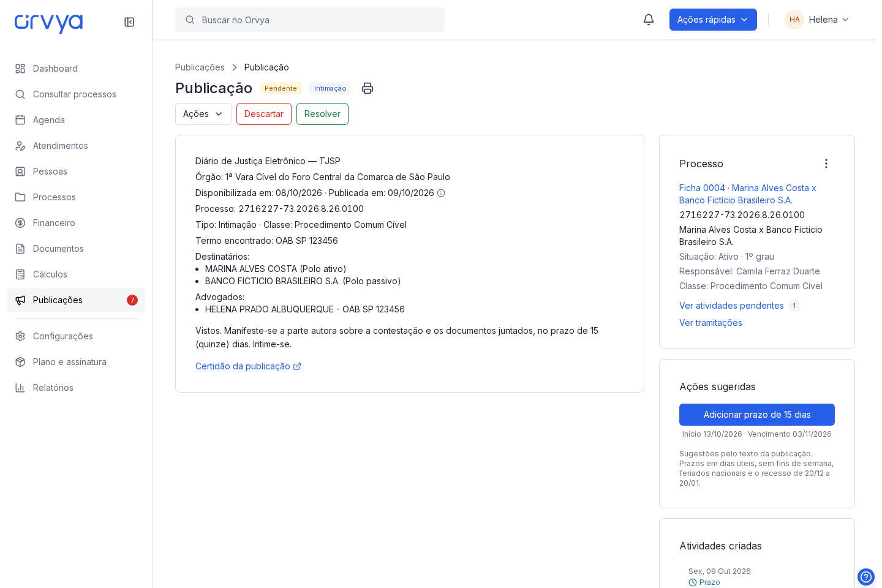The image size is (882, 588).
Task: Open the Ver tramitações link
Action: 710,323
